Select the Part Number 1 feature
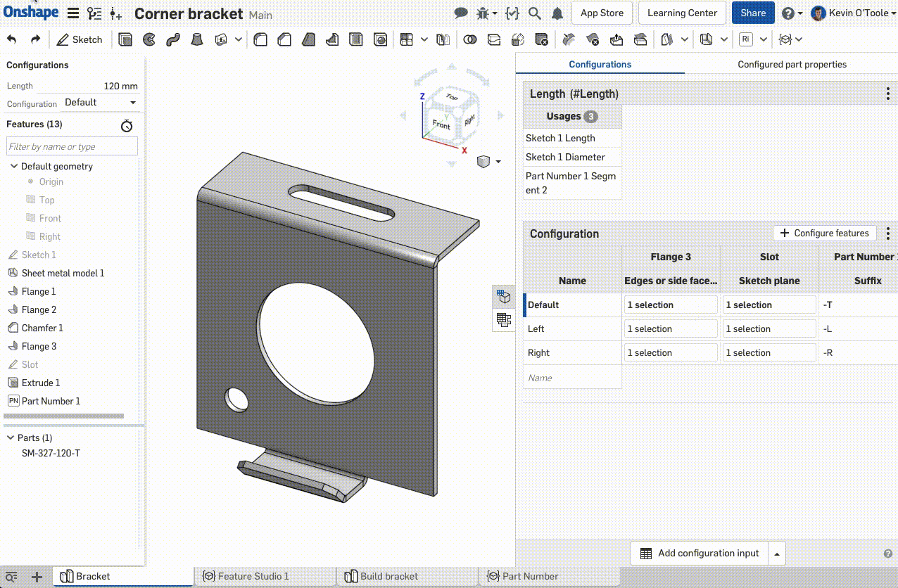Viewport: 898px width, 588px height. 51,401
